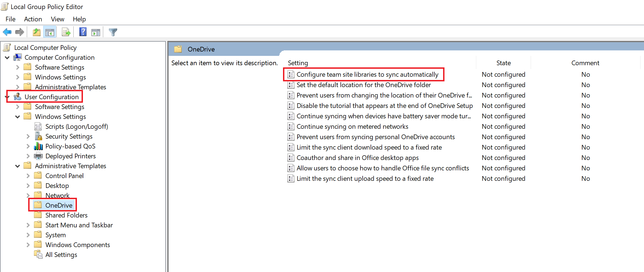Viewport: 644px width, 272px height.
Task: Expand Administrative Templates under Computer Configuration
Action: click(18, 87)
